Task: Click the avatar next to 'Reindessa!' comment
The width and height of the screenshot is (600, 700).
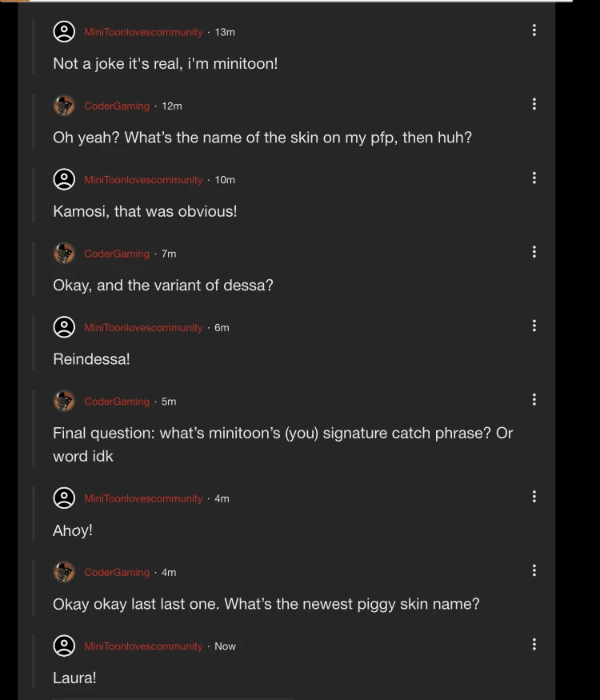Action: pyautogui.click(x=64, y=326)
